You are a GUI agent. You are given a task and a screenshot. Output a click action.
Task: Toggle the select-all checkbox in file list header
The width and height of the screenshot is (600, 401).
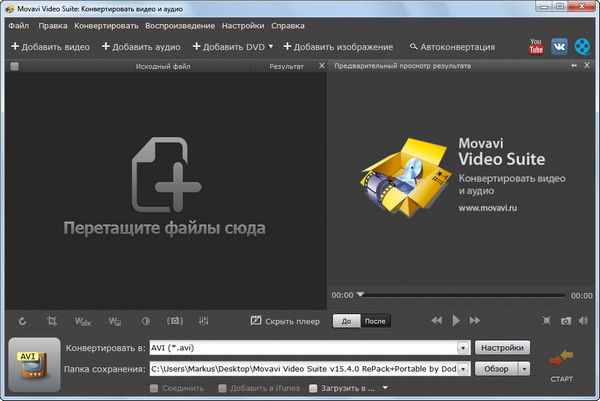pos(15,66)
